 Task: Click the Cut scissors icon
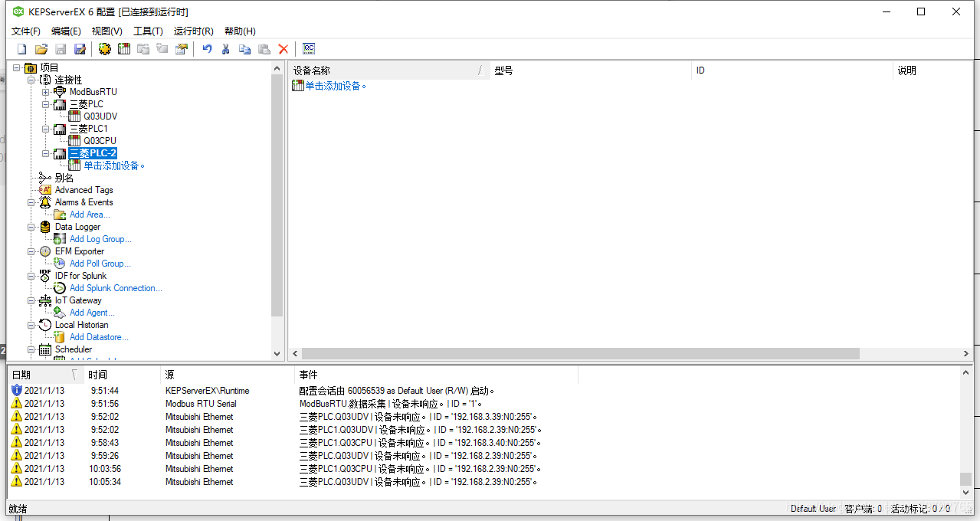226,49
